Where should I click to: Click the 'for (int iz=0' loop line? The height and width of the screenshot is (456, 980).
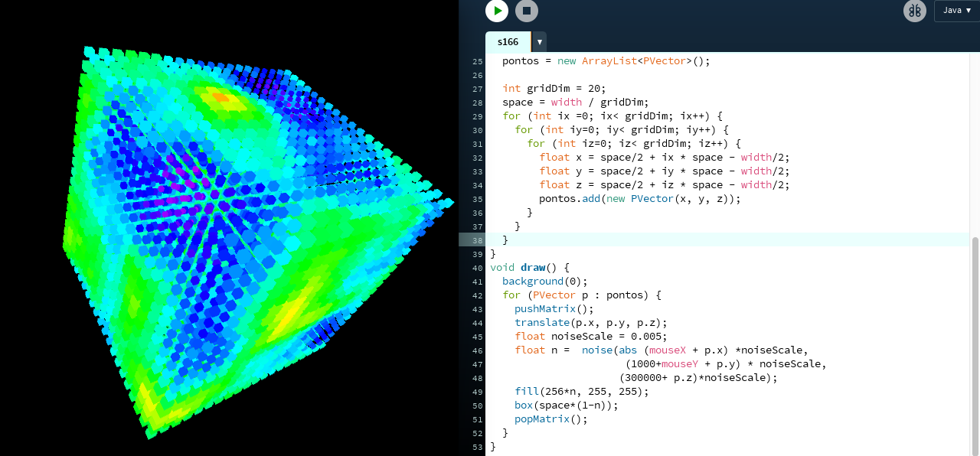634,144
